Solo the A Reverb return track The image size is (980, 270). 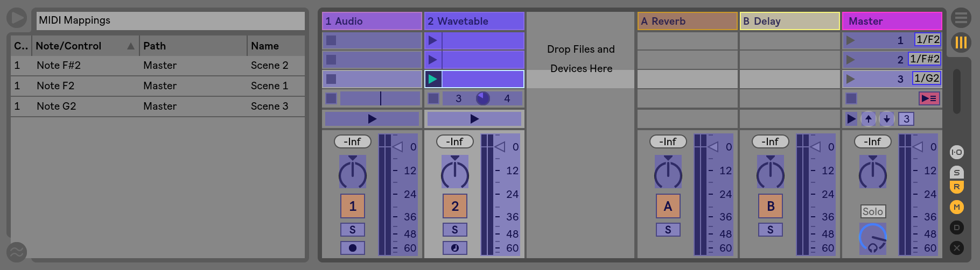coord(668,230)
